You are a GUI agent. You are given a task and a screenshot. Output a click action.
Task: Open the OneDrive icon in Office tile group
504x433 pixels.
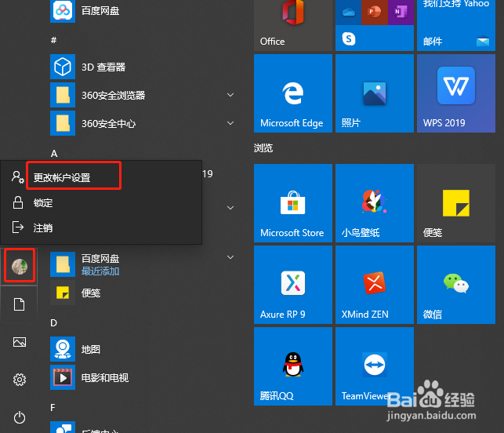(x=349, y=13)
